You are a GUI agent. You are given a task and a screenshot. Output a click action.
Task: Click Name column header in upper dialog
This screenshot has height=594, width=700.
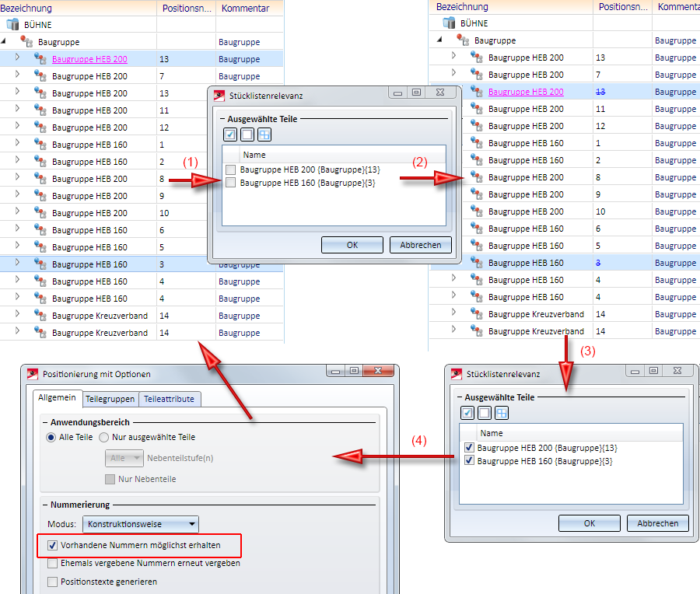[342, 155]
